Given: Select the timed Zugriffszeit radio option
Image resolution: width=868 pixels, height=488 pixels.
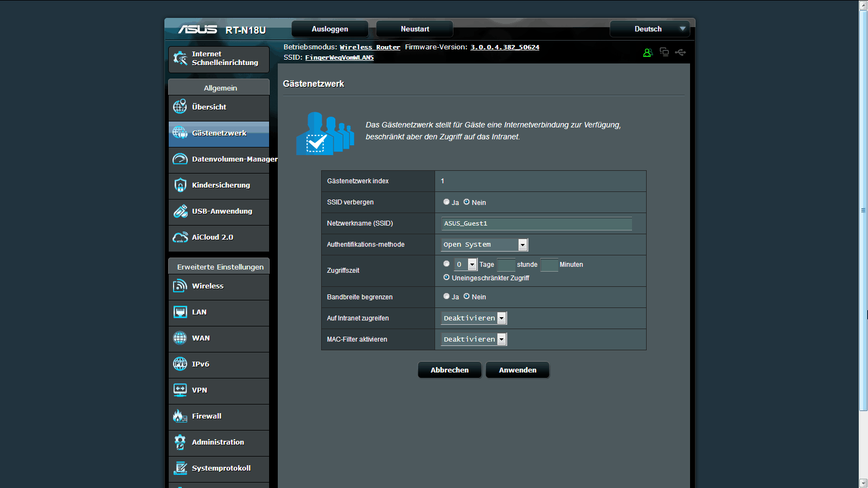Looking at the screenshot, I should pos(446,264).
